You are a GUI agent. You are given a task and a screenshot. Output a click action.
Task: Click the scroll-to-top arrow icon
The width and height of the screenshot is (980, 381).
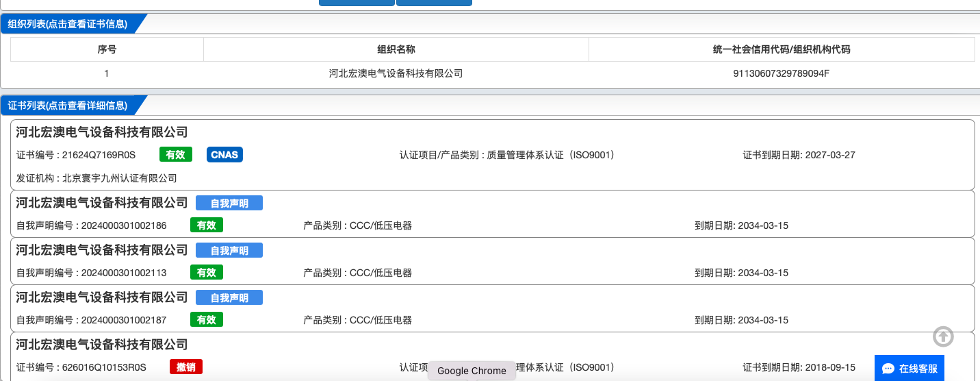[943, 336]
